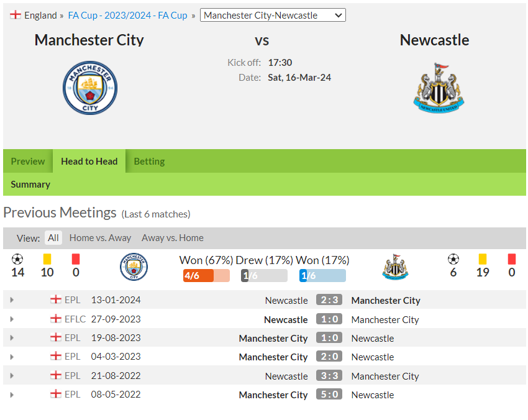Open the FA Cup - 2023/2024 - FA Cup link
The height and width of the screenshot is (420, 528).
point(127,15)
